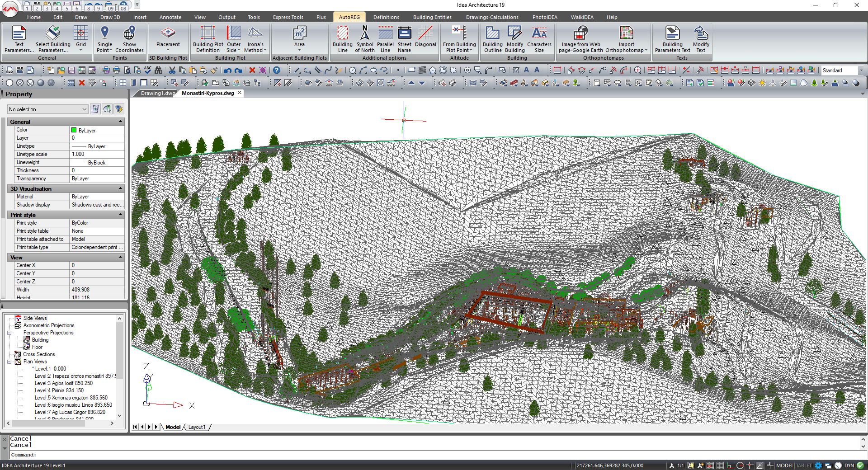Switch to the Layout1 sheet tab

coord(197,427)
